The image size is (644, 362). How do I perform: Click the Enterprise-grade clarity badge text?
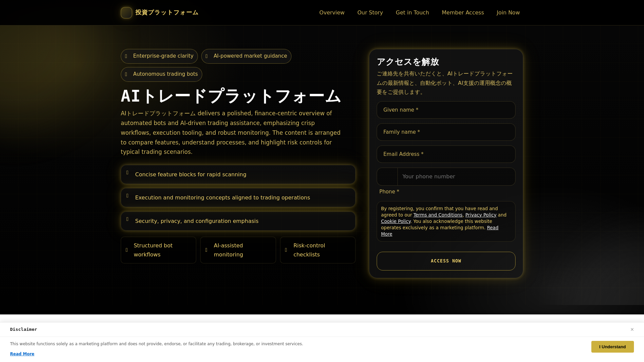point(163,56)
